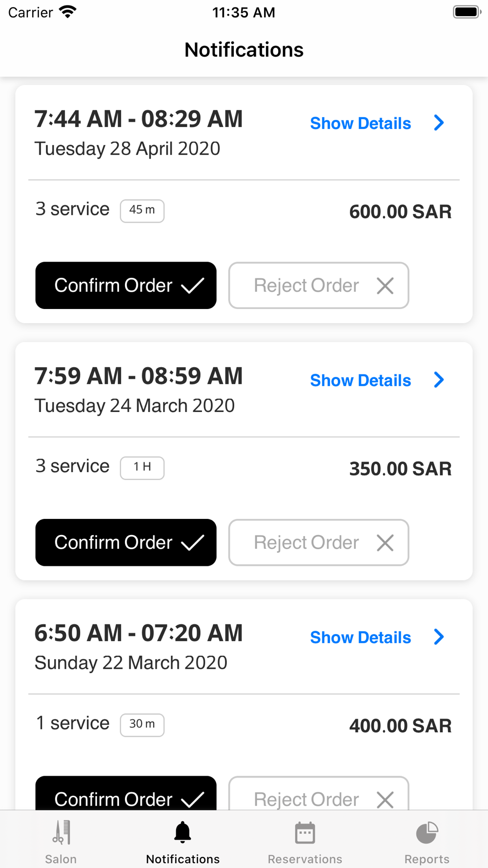Open the Reports pie chart icon
488x868 pixels.
click(427, 832)
